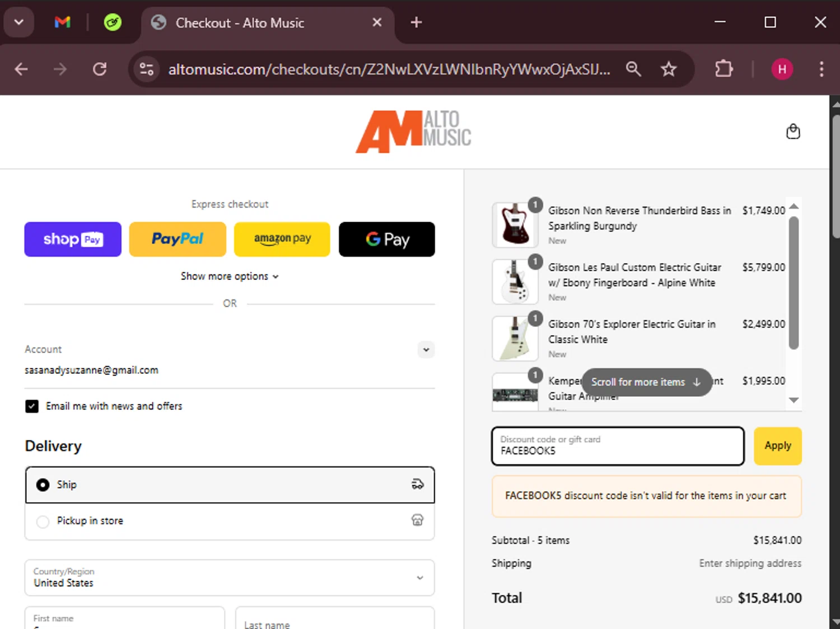
Task: Click the Last name field
Action: point(335,618)
